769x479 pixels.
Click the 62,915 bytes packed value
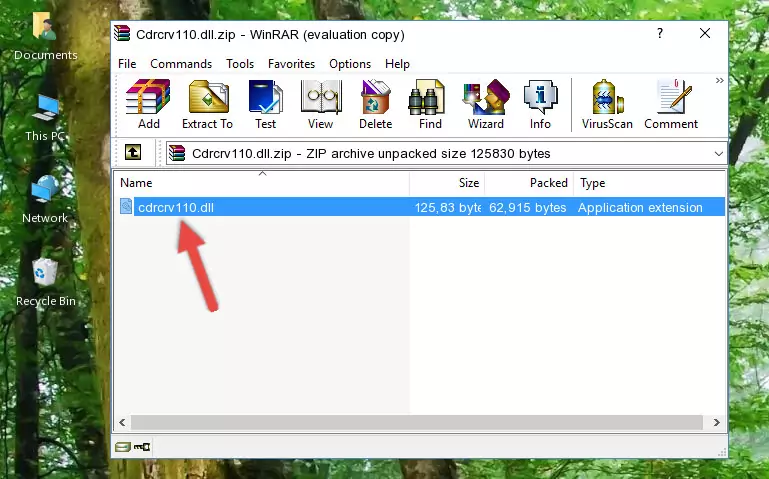528,207
